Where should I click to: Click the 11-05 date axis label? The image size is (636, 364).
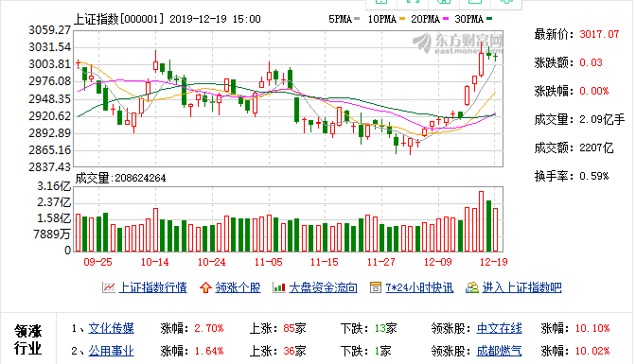pos(268,262)
